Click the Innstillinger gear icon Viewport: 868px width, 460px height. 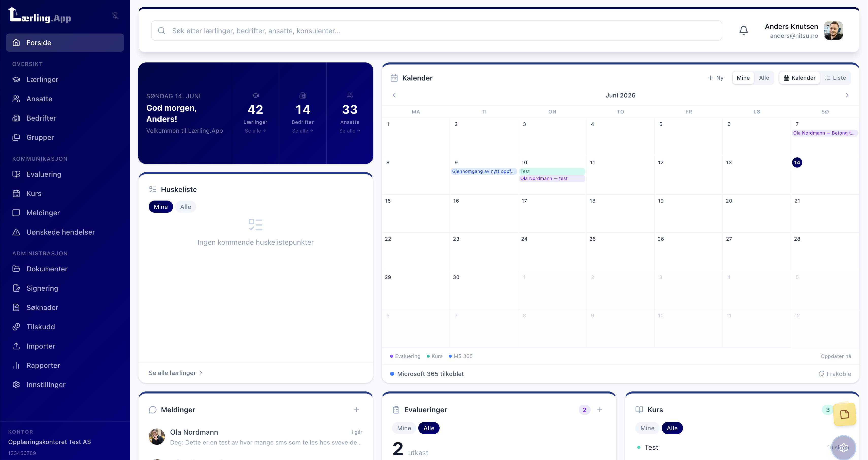point(16,385)
